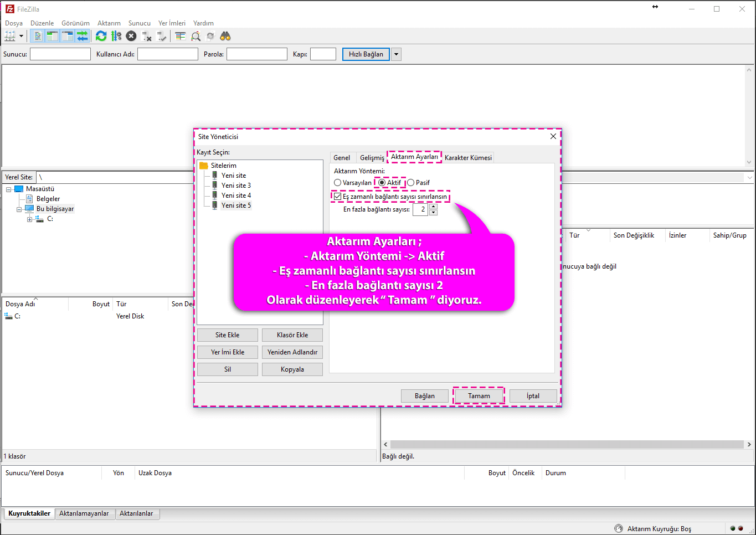Click the Site Ekle button
756x535 pixels.
(227, 335)
